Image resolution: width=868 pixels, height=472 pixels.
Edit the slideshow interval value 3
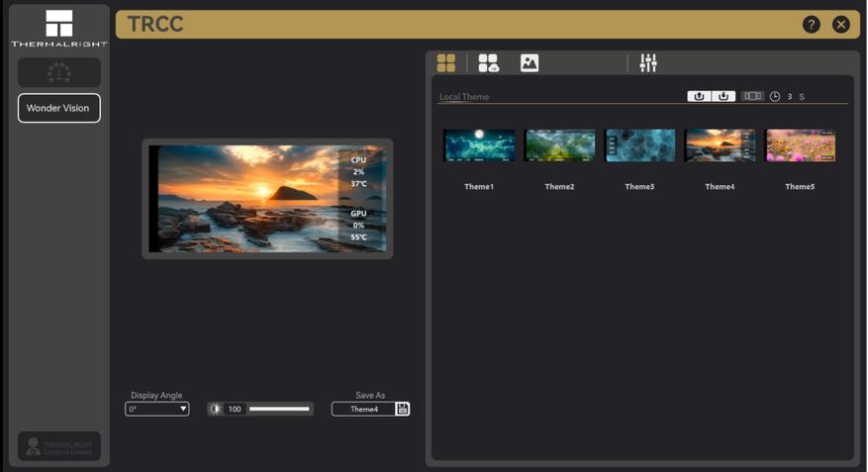790,96
